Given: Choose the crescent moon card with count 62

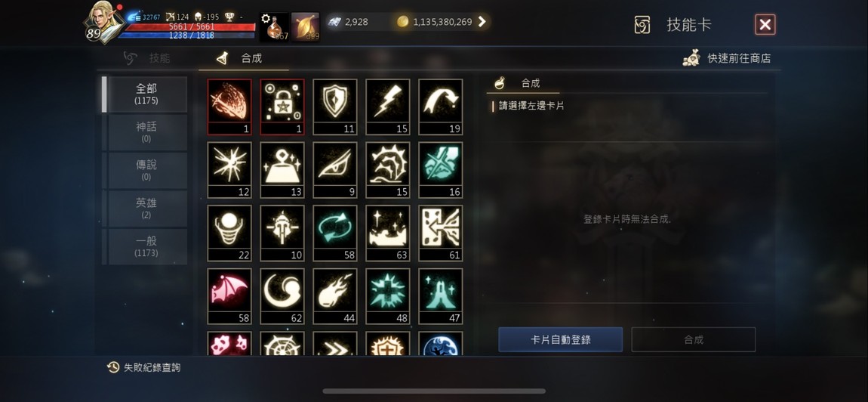Looking at the screenshot, I should 282,296.
